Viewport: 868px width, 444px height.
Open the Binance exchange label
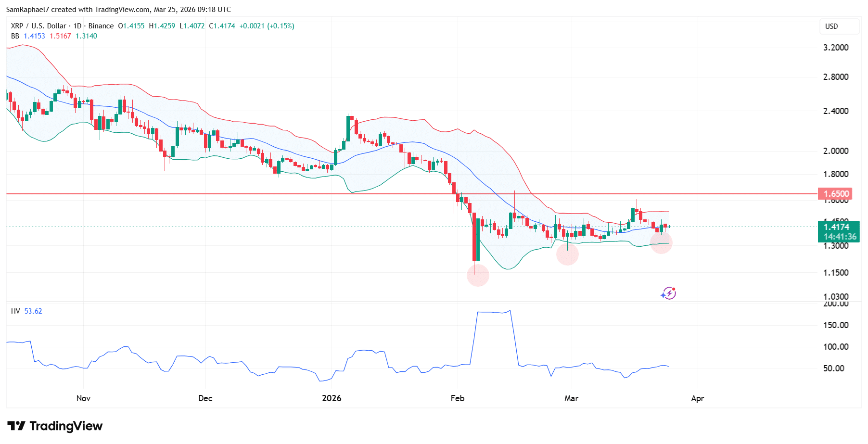click(x=101, y=26)
